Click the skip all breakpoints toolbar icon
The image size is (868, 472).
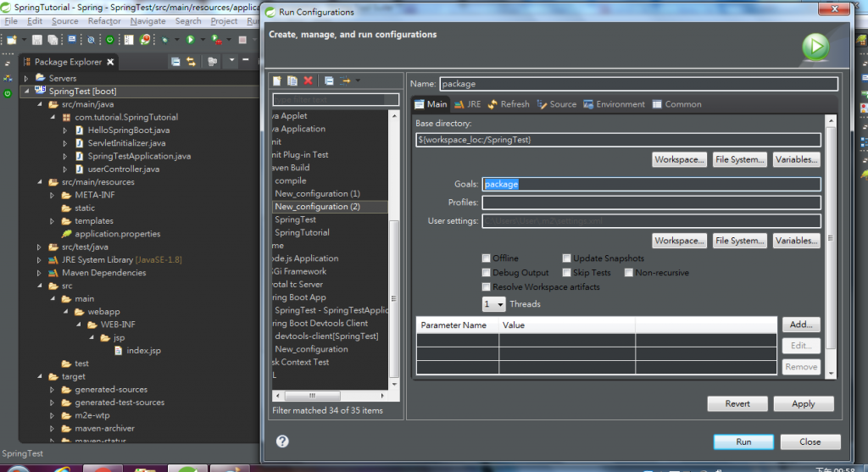(92, 40)
